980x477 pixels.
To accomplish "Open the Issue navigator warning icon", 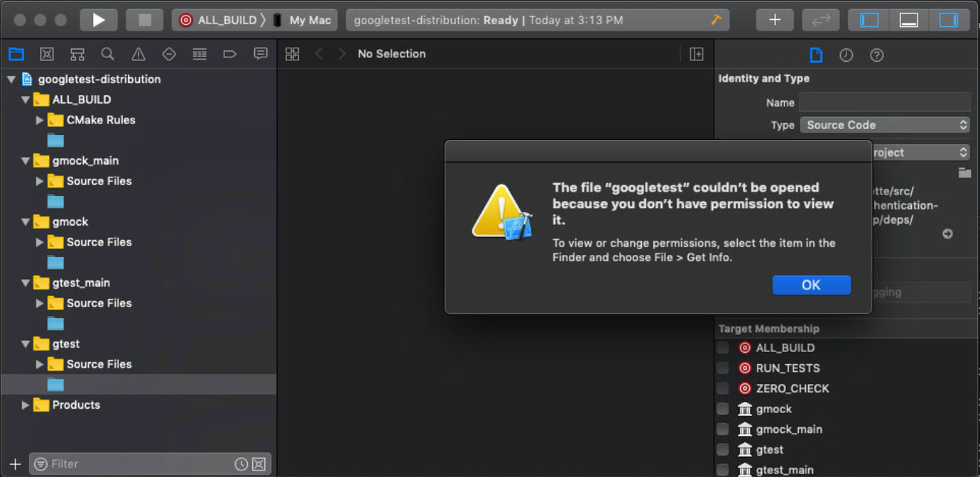I will tap(138, 54).
